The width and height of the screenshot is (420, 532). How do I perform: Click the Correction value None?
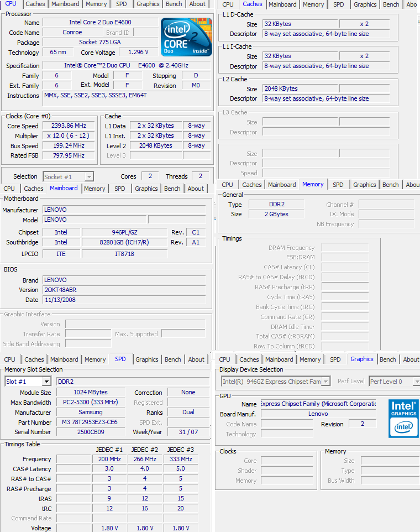[188, 392]
